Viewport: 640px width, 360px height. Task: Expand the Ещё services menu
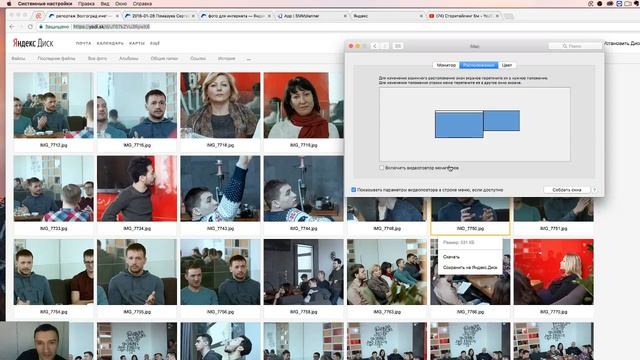click(155, 43)
